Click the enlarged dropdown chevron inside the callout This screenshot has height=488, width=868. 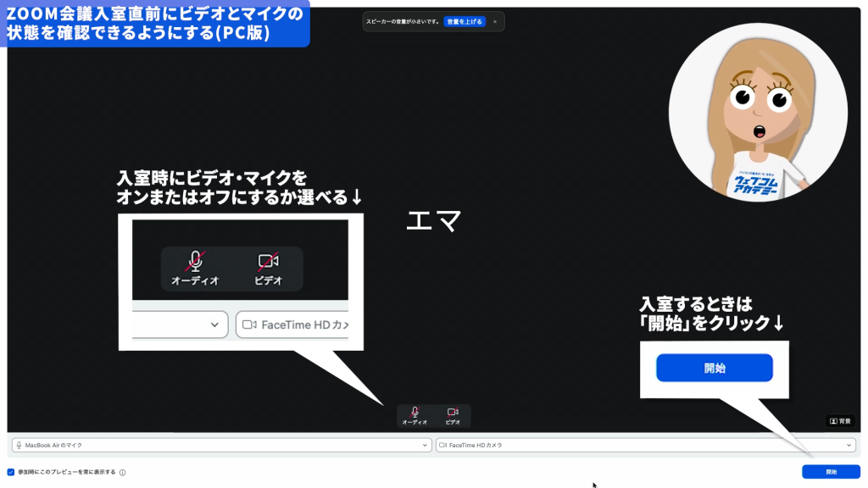pyautogui.click(x=214, y=324)
